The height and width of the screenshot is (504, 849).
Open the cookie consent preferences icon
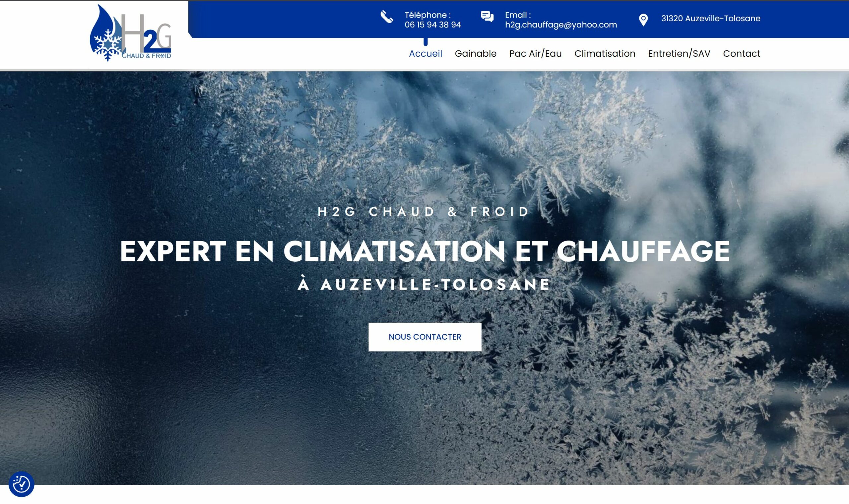22,484
